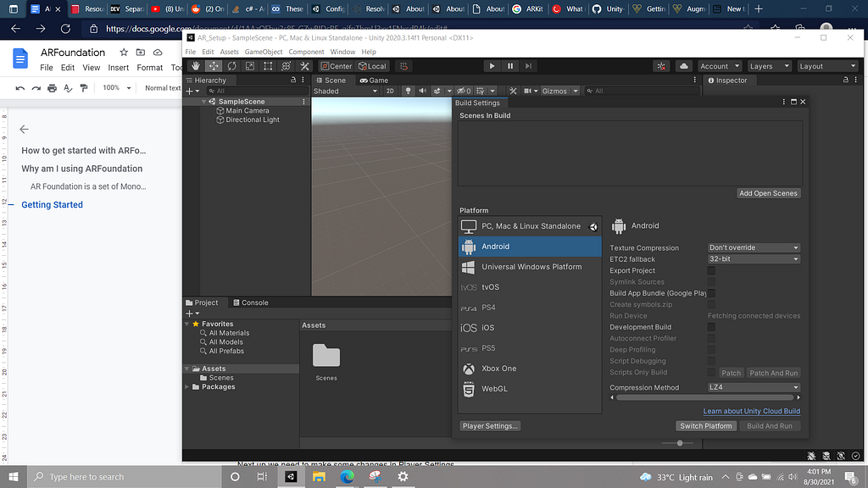Click Getting Started outline heading in Docs
Screen dimensions: 868x488
(52, 205)
